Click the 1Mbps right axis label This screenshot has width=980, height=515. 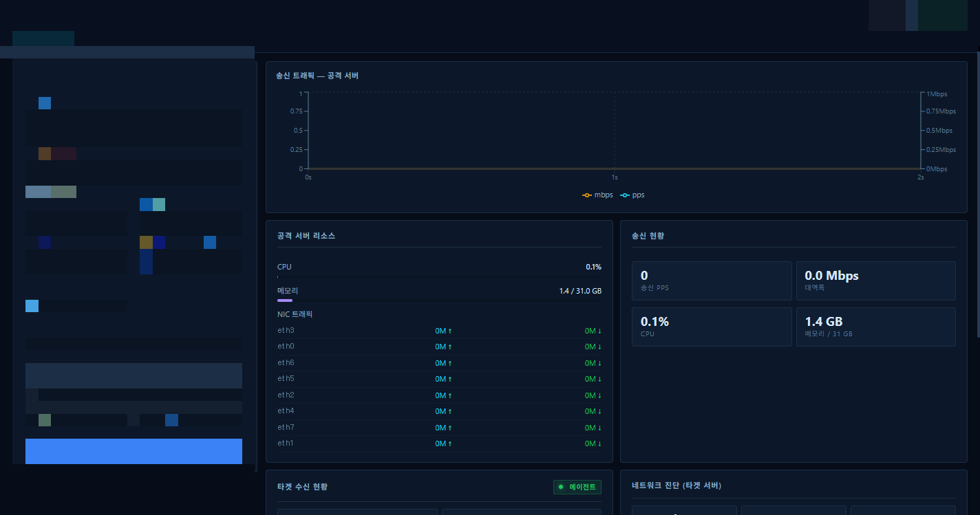(937, 94)
